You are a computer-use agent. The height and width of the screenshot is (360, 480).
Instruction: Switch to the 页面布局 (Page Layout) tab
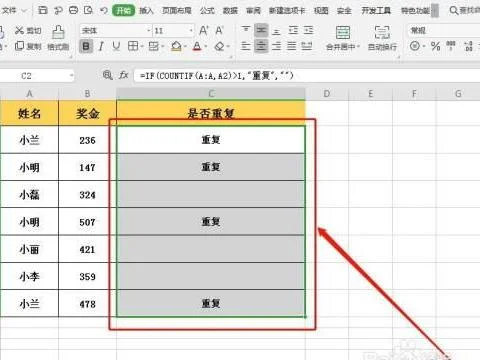(177, 11)
